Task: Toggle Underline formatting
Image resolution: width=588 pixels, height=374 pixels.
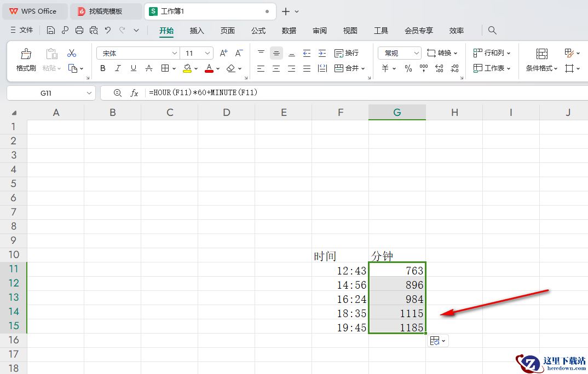Action: [134, 68]
